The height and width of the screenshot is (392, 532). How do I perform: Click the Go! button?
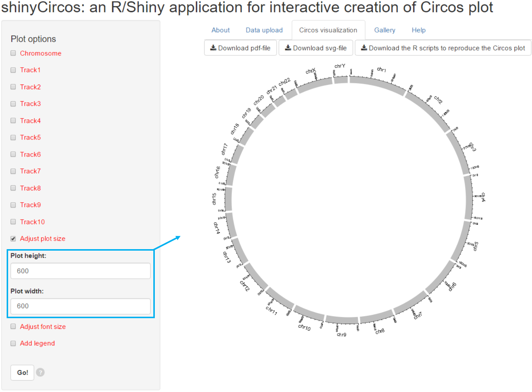23,372
